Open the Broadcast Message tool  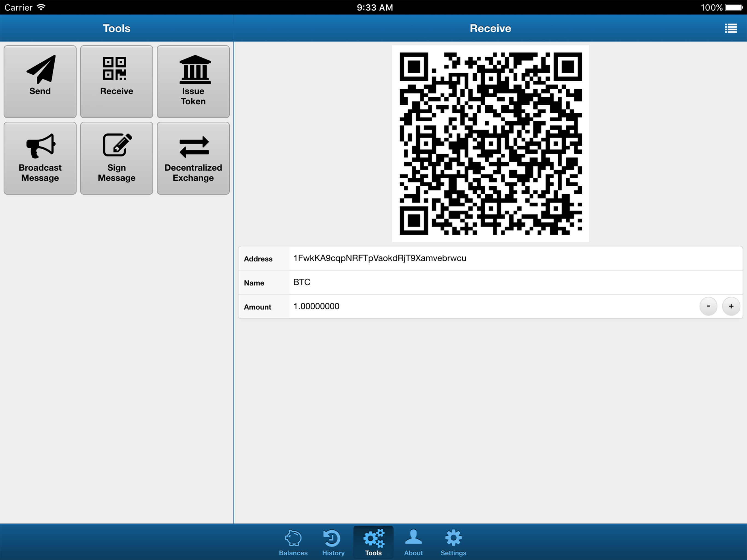click(40, 158)
